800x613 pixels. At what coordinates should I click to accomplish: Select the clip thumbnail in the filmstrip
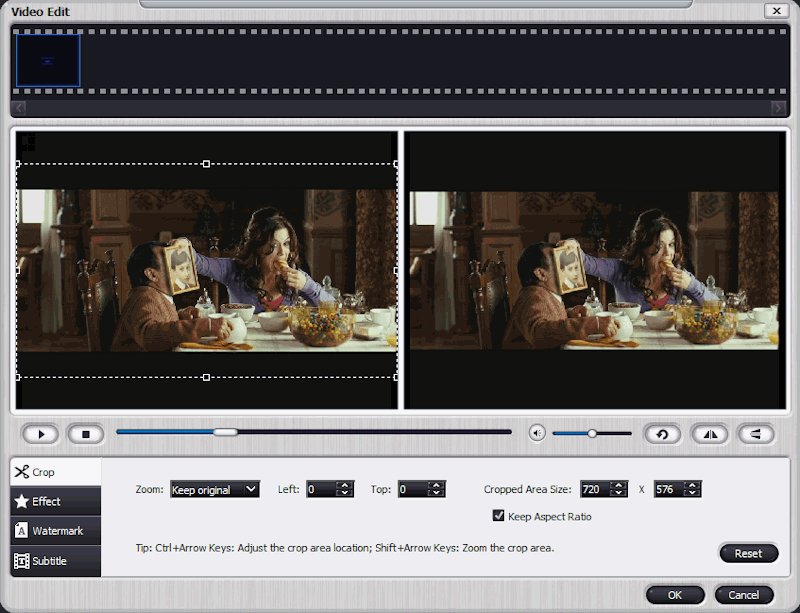(x=48, y=60)
